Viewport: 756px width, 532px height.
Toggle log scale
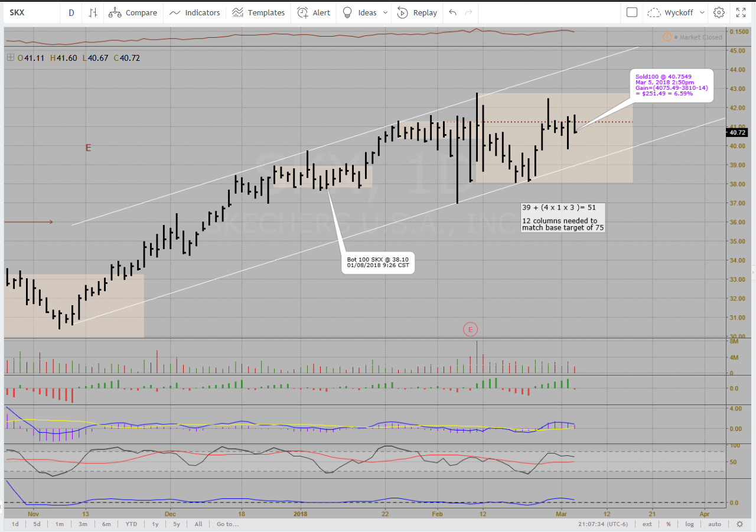coord(689,524)
